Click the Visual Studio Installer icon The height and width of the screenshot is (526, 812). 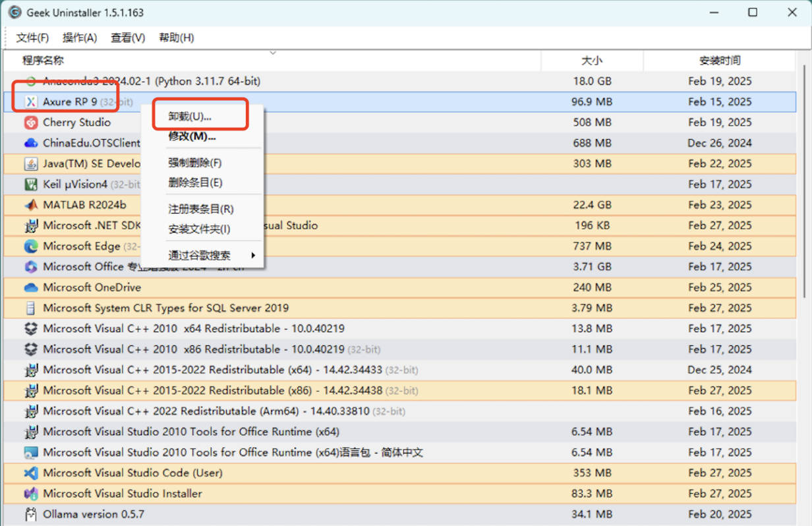pyautogui.click(x=31, y=493)
